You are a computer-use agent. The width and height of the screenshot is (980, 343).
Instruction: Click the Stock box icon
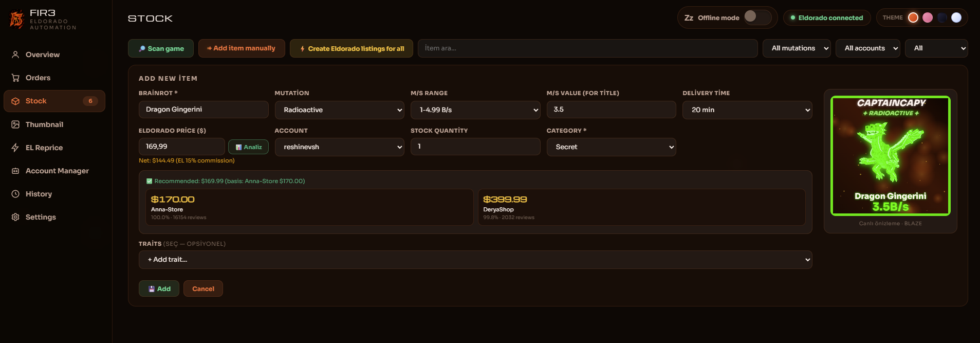[x=15, y=101]
